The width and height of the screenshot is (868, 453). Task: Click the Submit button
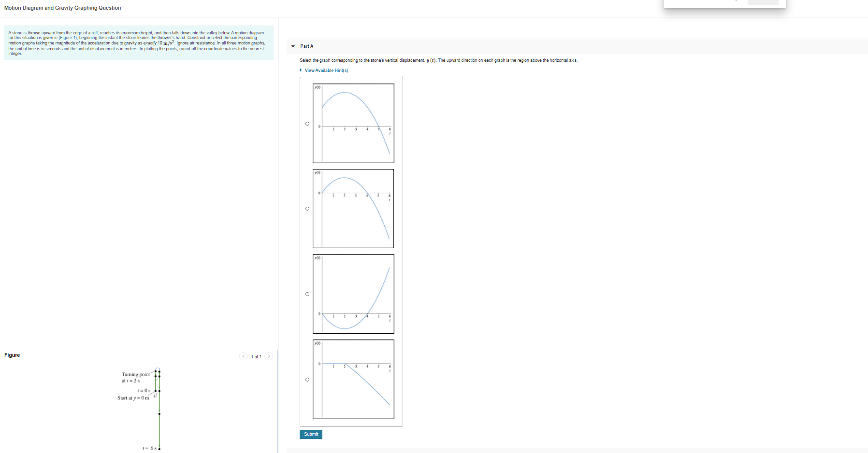311,434
